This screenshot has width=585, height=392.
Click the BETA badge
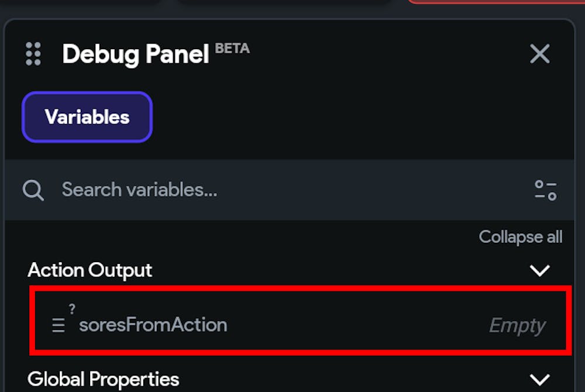pos(232,49)
